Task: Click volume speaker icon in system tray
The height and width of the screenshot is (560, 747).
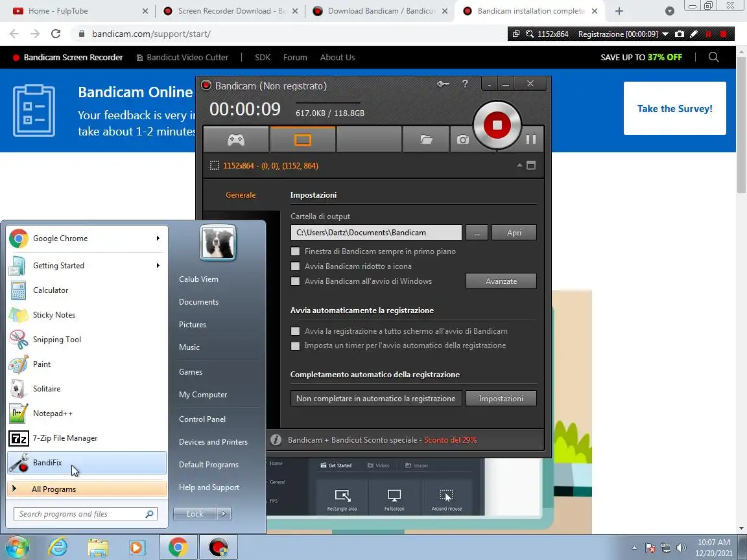Action: coord(682,548)
